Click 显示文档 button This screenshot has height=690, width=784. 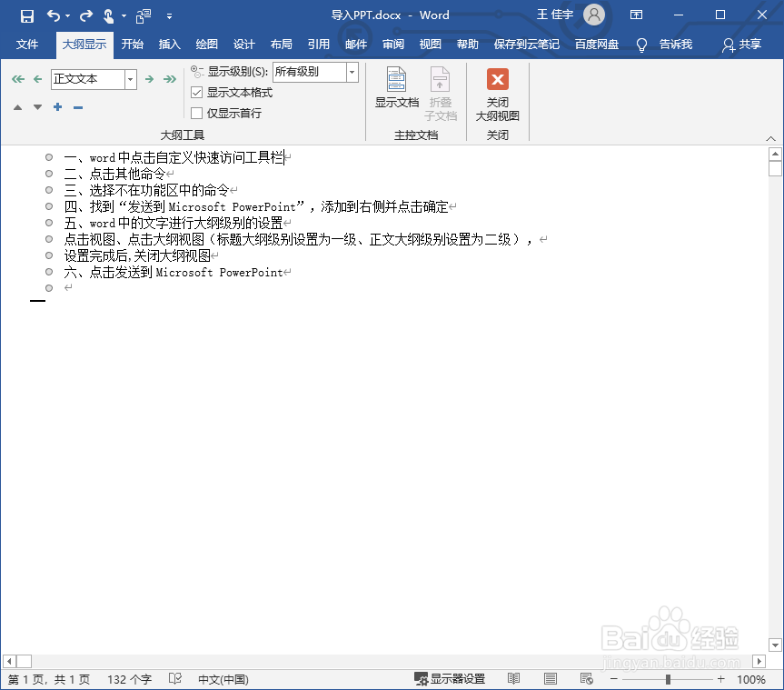point(397,87)
